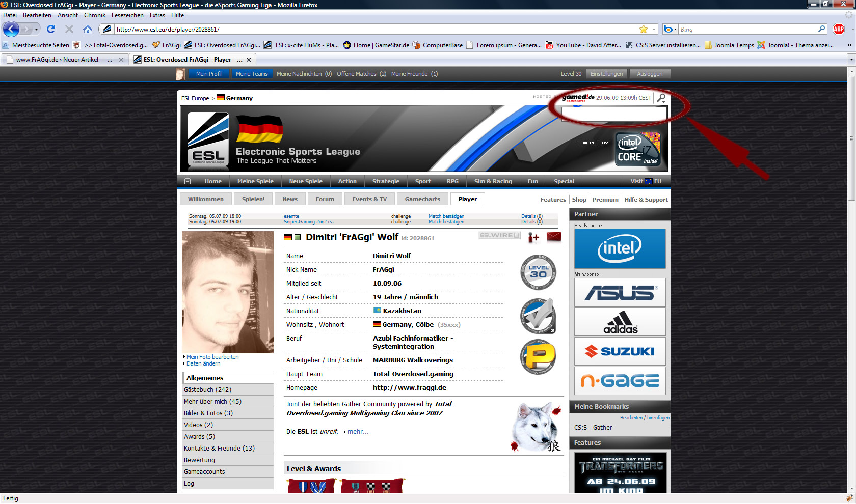Open the Extras menu
Image resolution: width=856 pixels, height=504 pixels.
pos(157,15)
